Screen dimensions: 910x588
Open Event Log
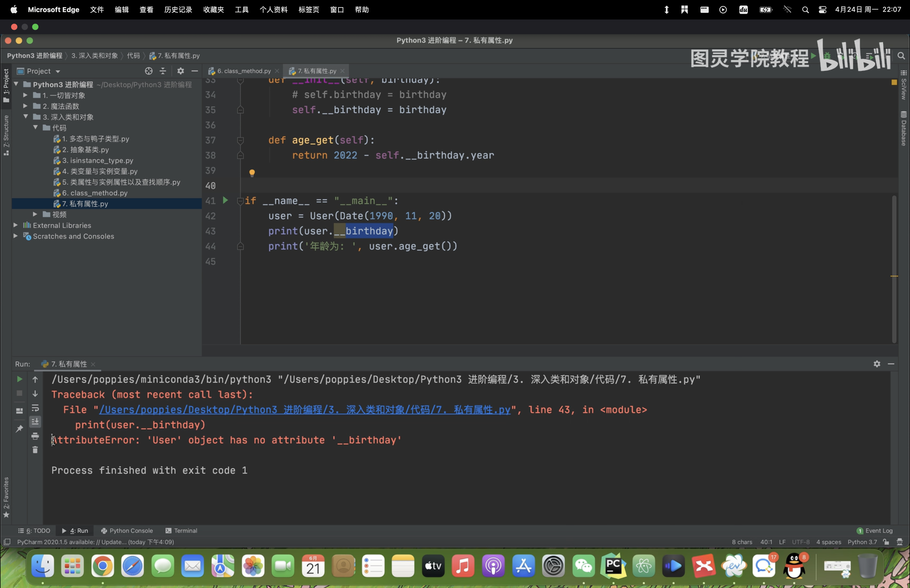tap(874, 531)
